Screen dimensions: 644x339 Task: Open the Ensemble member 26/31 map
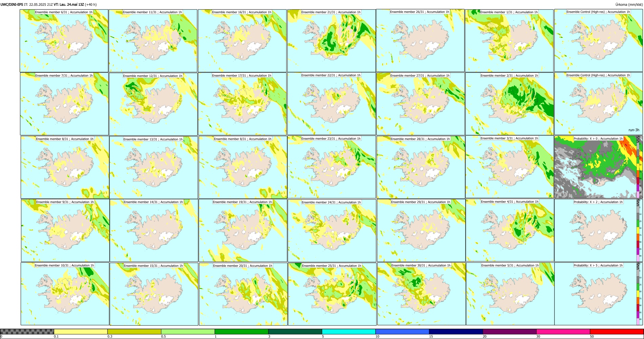click(x=420, y=40)
